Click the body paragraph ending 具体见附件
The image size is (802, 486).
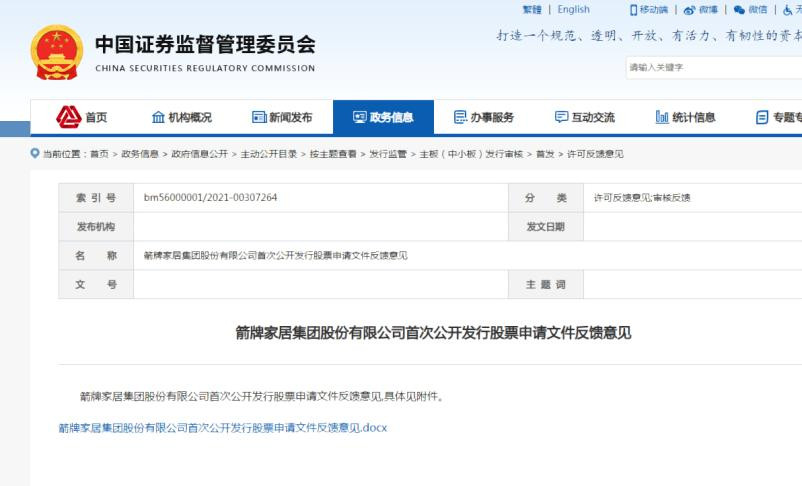[x=262, y=396]
